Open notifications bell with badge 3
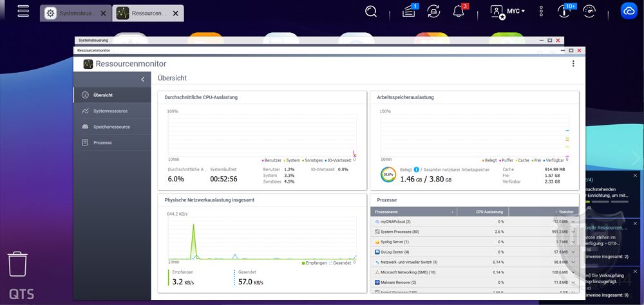 pyautogui.click(x=459, y=12)
